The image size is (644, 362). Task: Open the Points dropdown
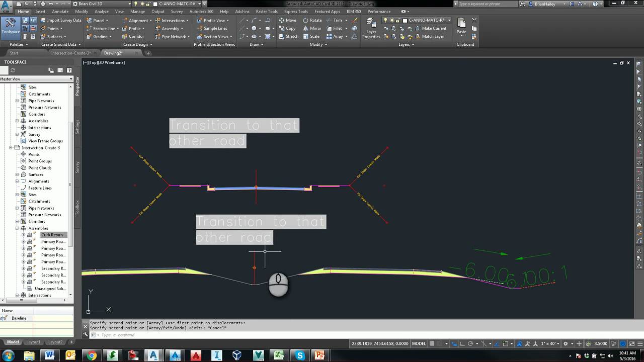tap(52, 28)
